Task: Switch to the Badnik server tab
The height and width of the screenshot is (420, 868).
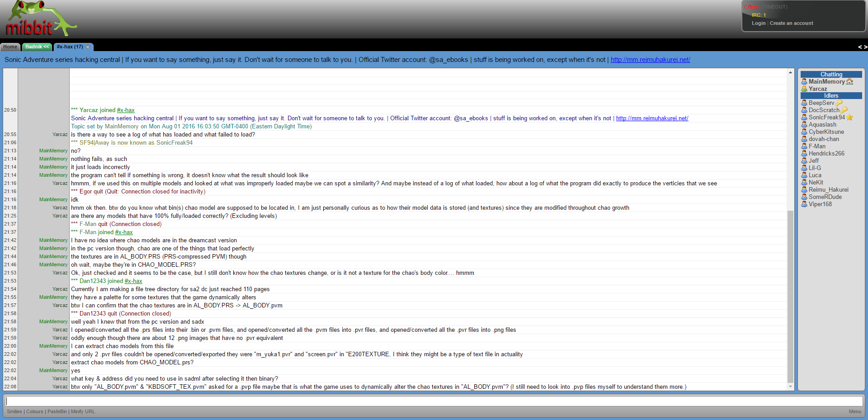Action: coord(37,47)
